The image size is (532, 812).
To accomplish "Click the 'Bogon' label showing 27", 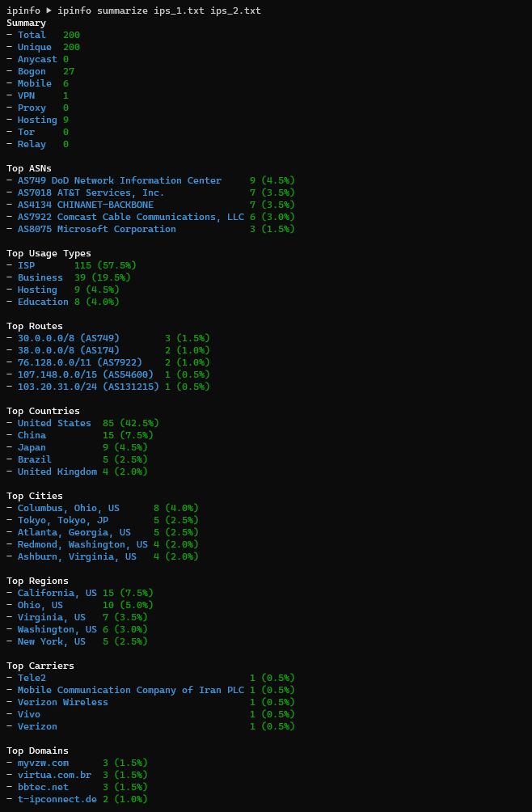I will [32, 71].
